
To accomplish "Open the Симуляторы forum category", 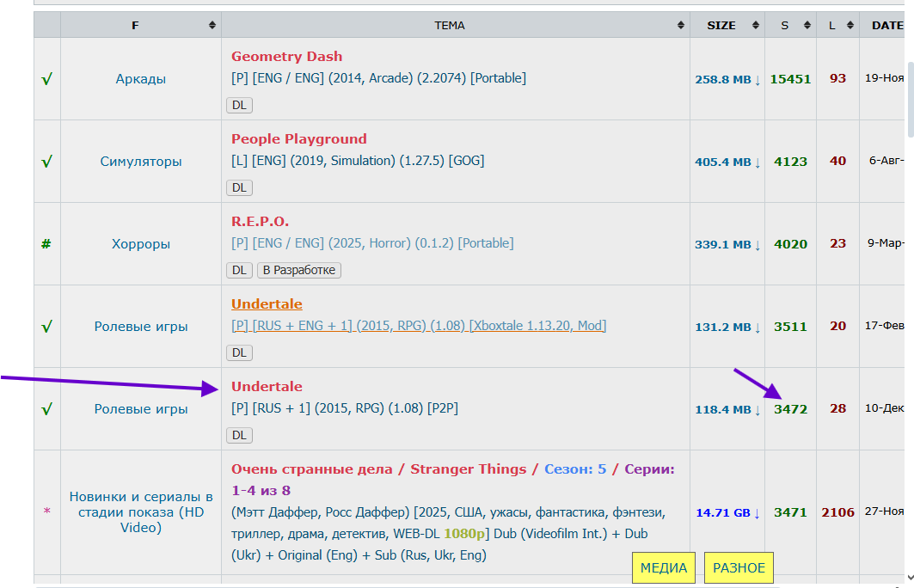I will coord(140,162).
